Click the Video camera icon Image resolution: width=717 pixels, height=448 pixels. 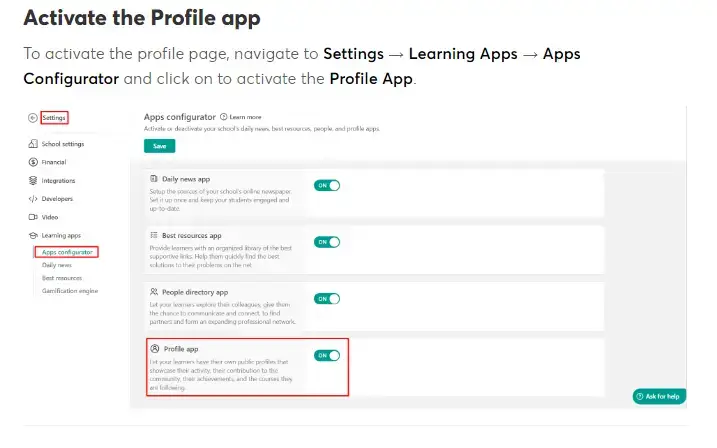pos(32,217)
